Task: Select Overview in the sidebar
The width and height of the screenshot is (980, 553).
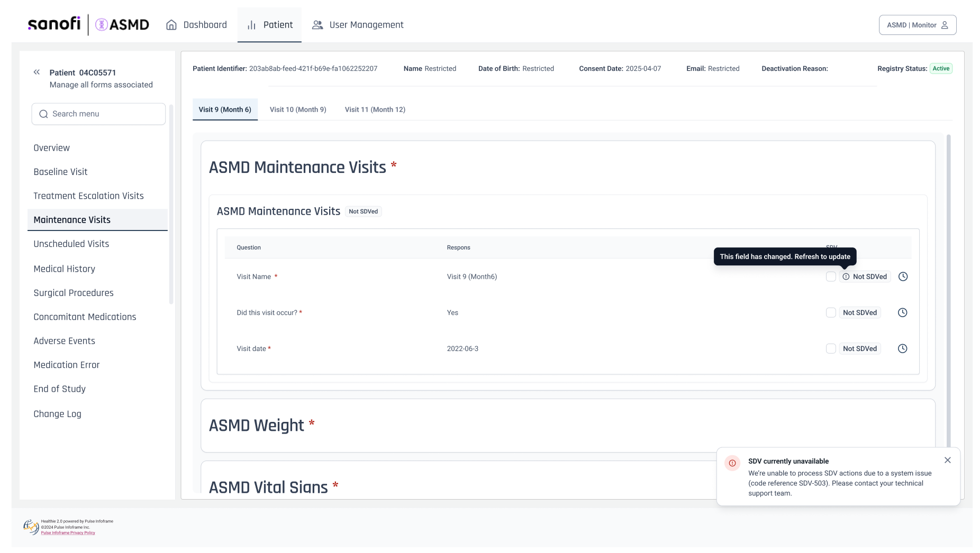Action: pos(52,148)
